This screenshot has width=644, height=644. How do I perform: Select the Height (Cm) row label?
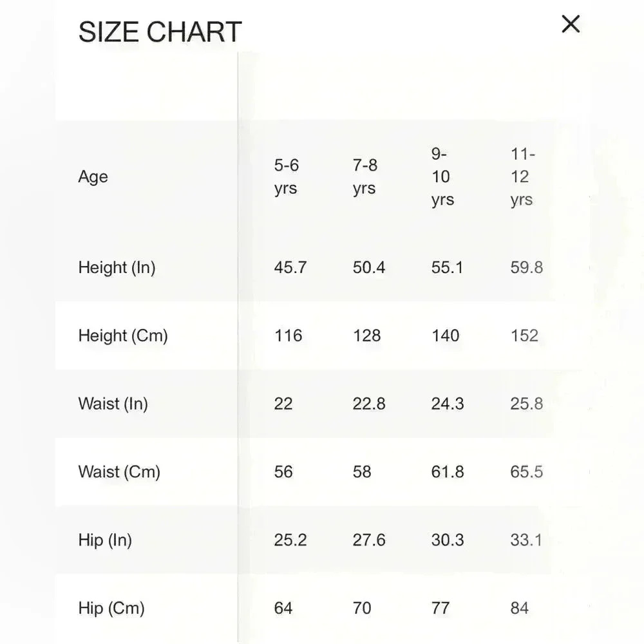click(x=122, y=336)
